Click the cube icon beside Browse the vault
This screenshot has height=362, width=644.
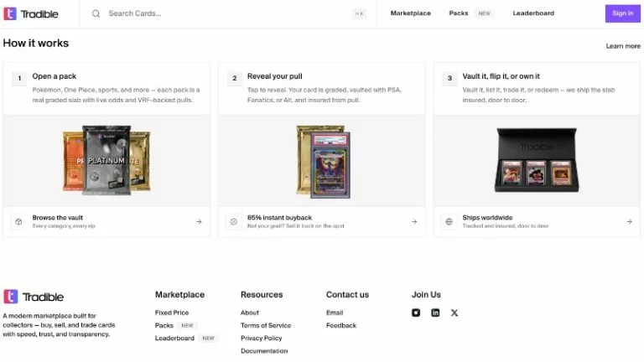coord(18,221)
